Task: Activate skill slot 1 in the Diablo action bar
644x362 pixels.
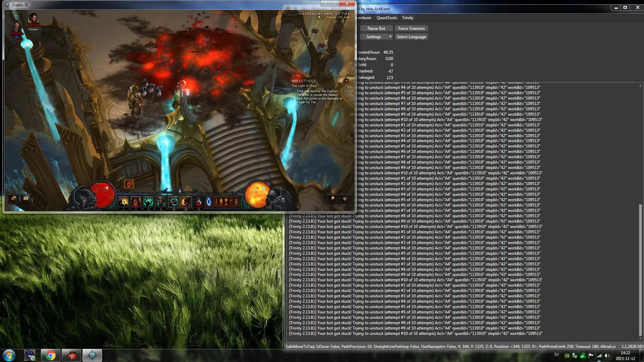Action: (x=123, y=202)
